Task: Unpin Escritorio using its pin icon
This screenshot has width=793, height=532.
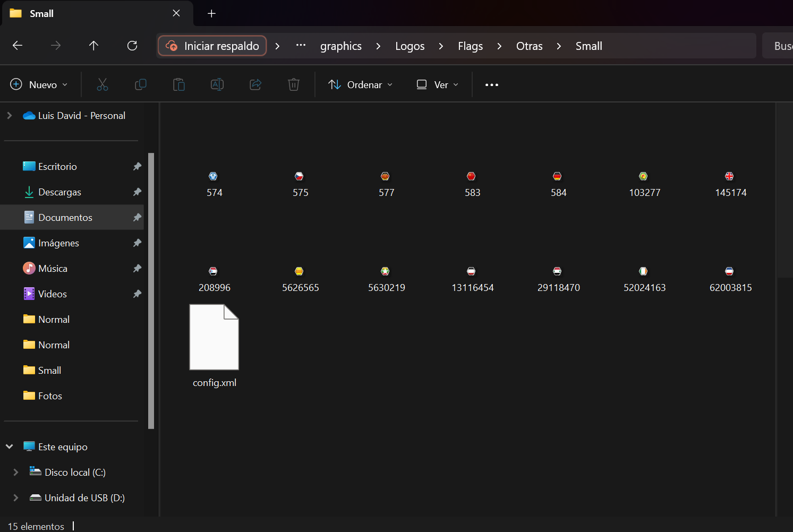Action: (x=137, y=166)
